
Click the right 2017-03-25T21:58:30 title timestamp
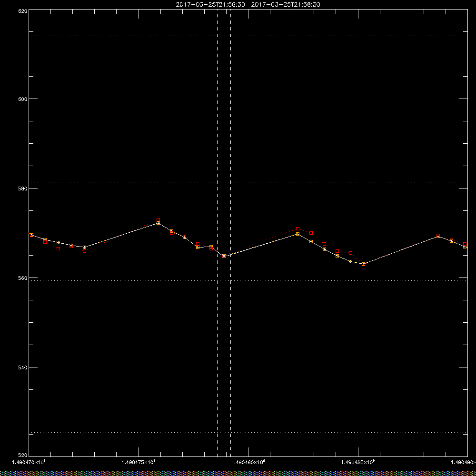[x=286, y=5]
